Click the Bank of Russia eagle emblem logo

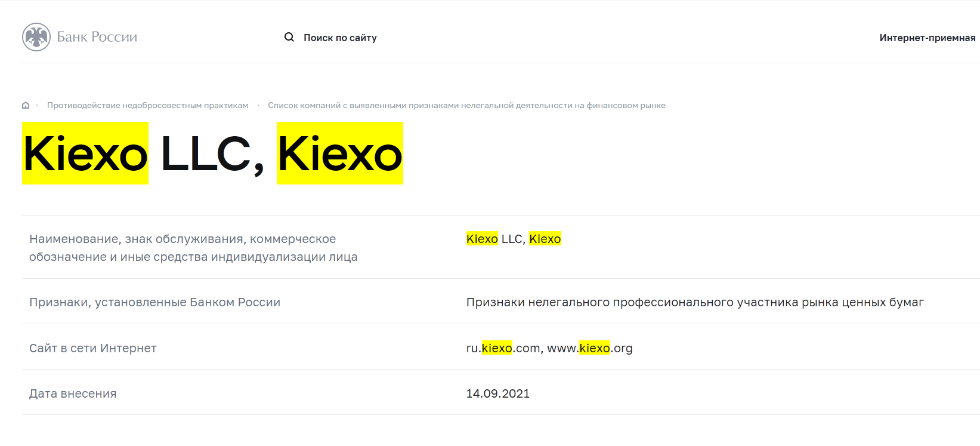coord(36,37)
